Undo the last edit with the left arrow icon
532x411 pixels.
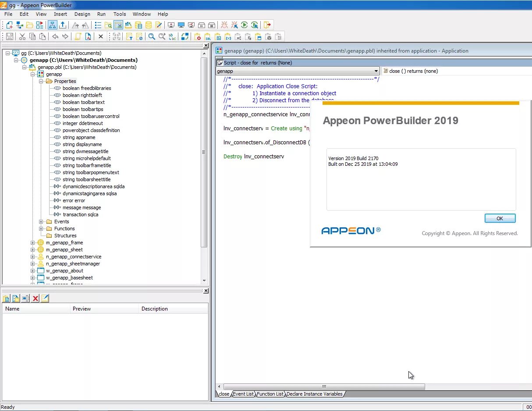coord(55,36)
